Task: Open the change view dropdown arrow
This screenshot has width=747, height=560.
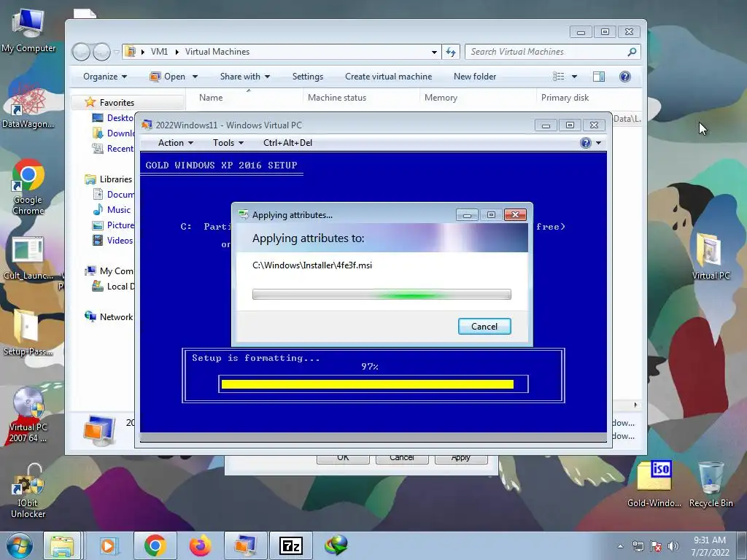Action: (x=574, y=77)
